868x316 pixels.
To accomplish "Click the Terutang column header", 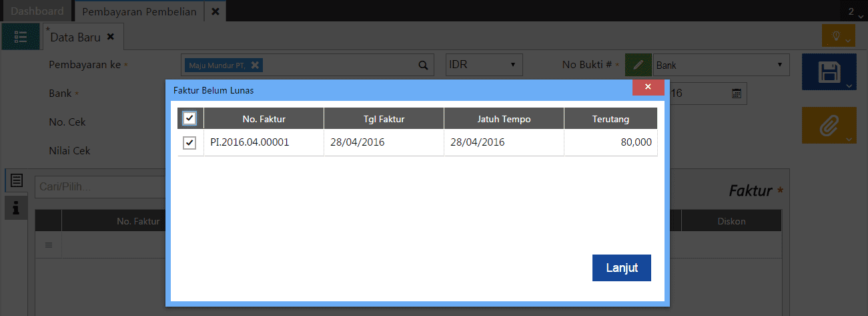I will click(610, 119).
